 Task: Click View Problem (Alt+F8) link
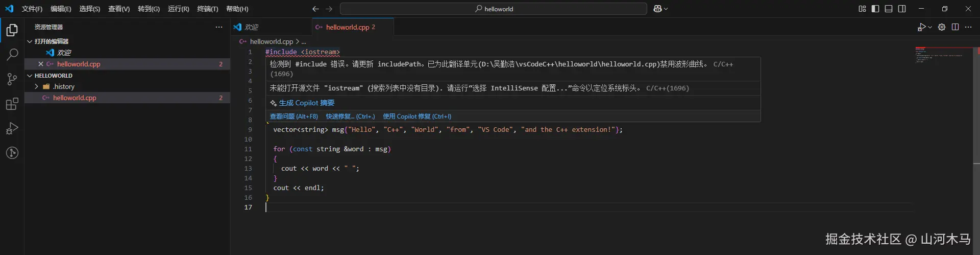click(294, 117)
